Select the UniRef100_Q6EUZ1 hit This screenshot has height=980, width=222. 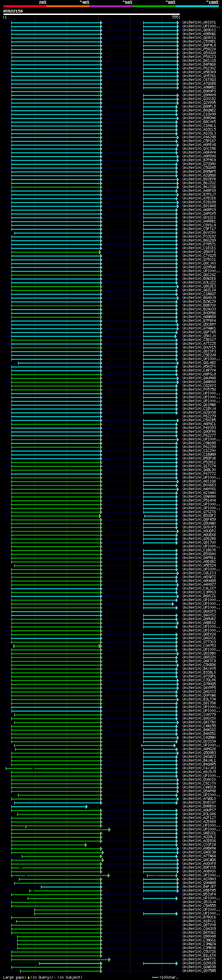point(199,833)
